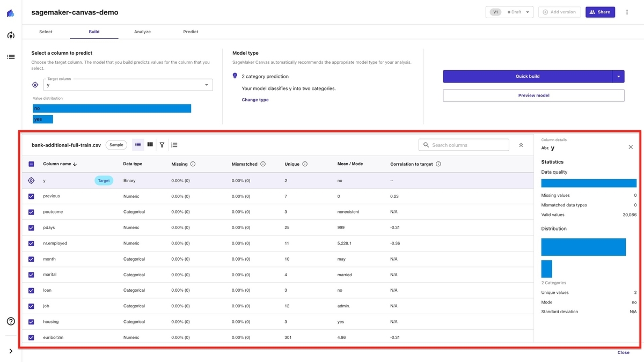The height and width of the screenshot is (362, 644).
Task: Select the 'no' value distribution bar
Action: point(112,108)
